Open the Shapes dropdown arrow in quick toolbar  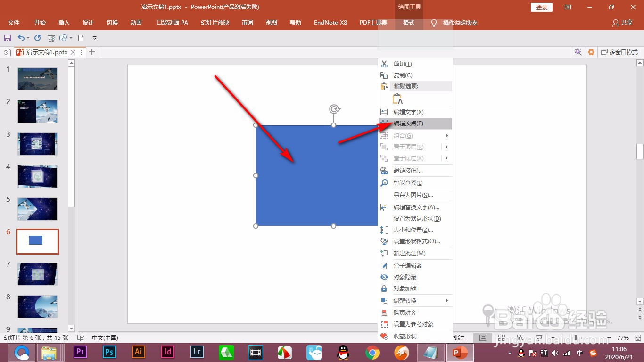[71, 38]
